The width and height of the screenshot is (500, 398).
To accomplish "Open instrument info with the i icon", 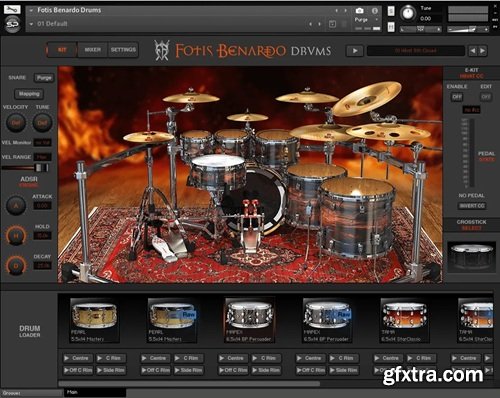I will [375, 11].
